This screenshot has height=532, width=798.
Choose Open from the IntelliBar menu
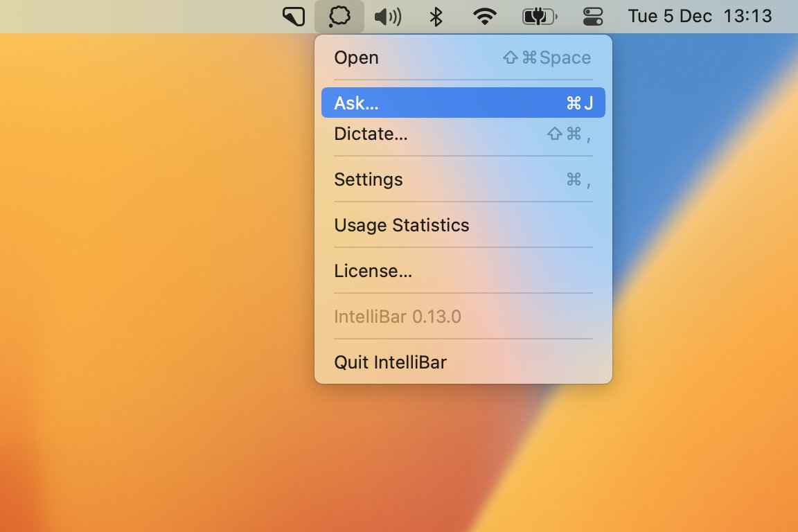[463, 57]
